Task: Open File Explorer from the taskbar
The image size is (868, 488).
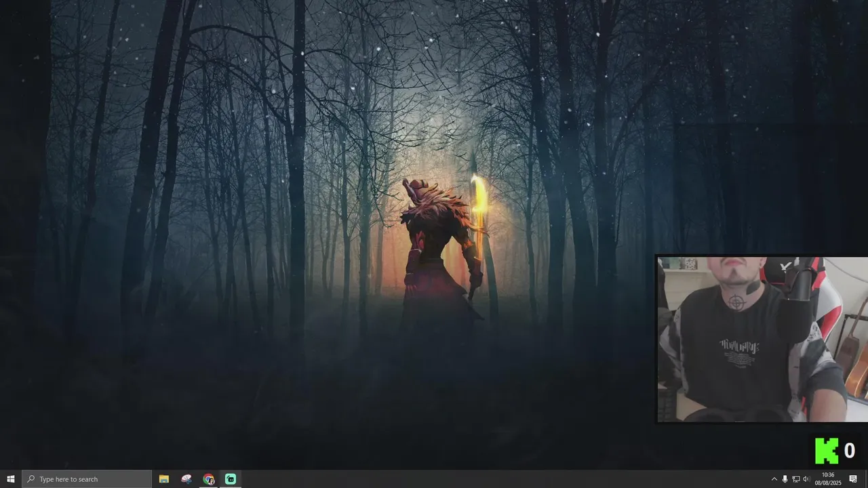Action: pos(164,479)
